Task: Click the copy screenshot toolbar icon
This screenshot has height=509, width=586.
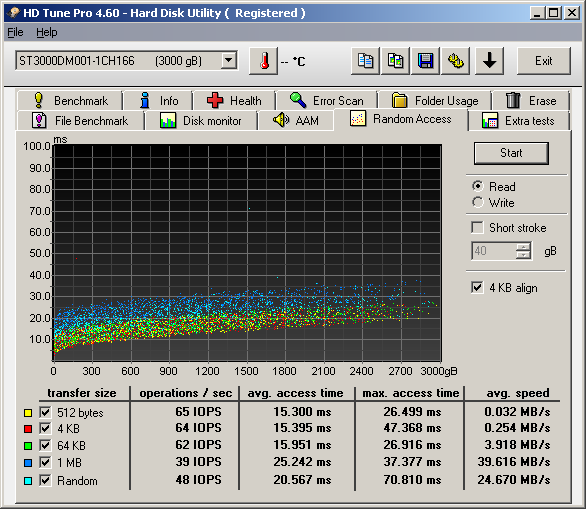Action: (x=395, y=61)
